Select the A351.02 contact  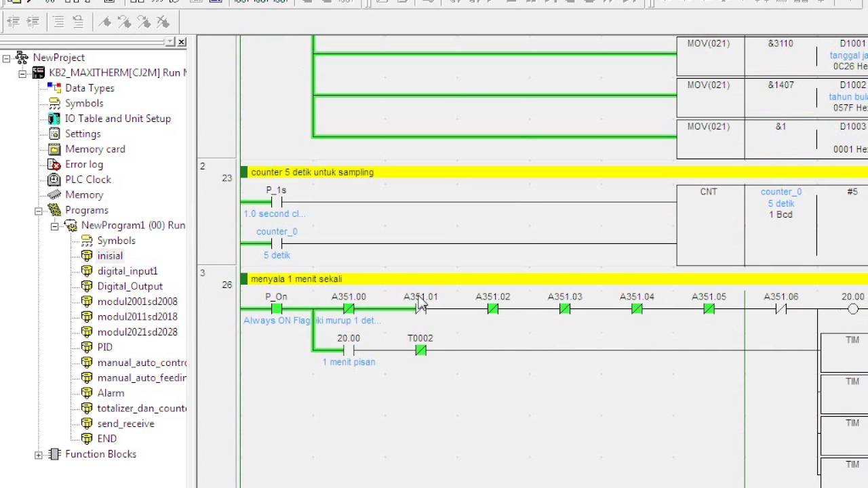click(492, 309)
